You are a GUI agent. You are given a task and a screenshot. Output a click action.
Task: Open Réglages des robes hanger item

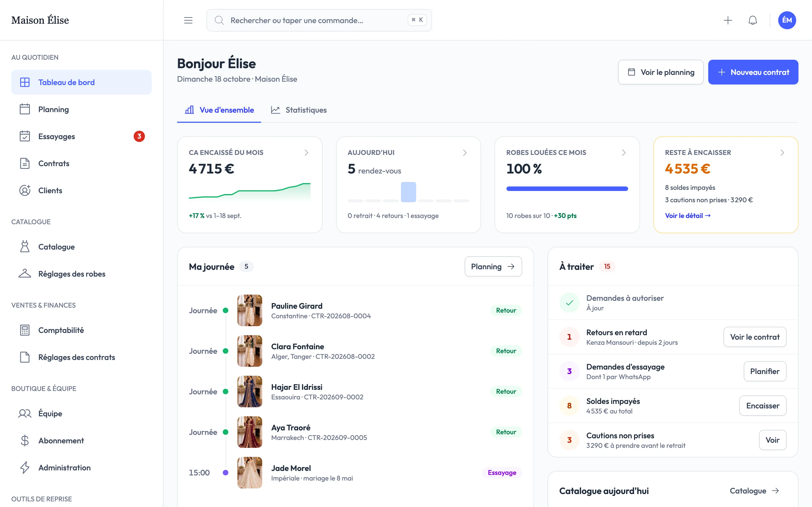pos(81,273)
